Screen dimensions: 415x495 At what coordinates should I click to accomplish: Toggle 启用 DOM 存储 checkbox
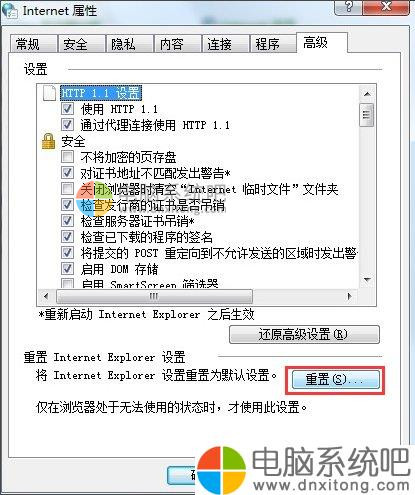(x=67, y=268)
